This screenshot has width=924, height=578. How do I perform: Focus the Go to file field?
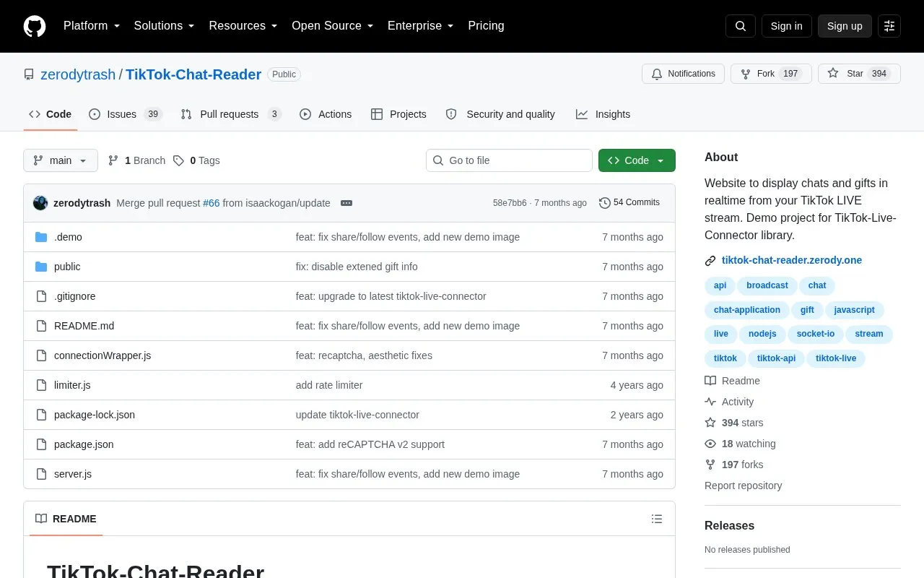click(509, 160)
